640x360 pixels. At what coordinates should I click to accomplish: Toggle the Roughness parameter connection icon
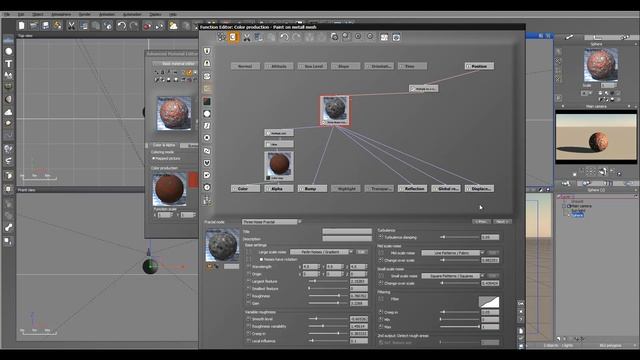[248, 296]
